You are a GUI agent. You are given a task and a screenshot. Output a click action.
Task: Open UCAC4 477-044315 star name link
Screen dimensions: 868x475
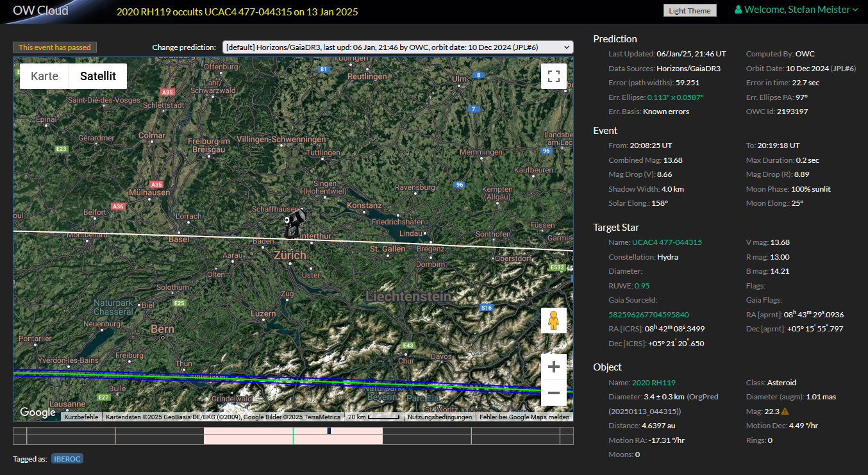coord(667,242)
